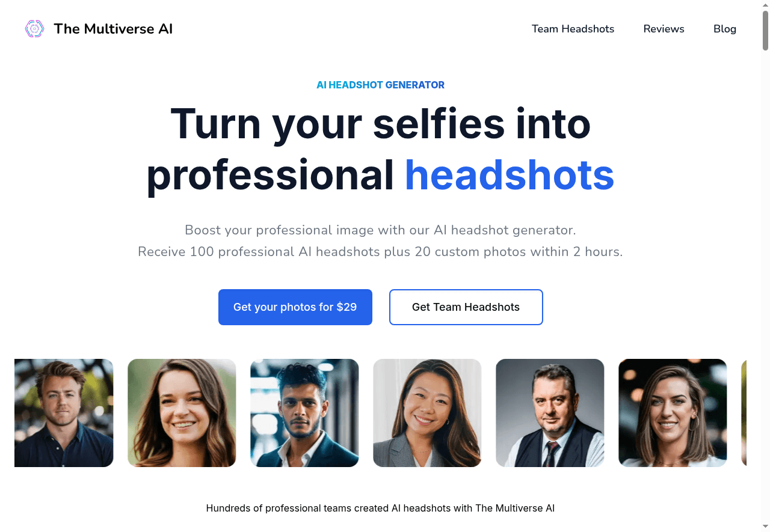Image resolution: width=770 pixels, height=532 pixels.
Task: Click the Get Team Headshots outlined button
Action: (x=466, y=307)
